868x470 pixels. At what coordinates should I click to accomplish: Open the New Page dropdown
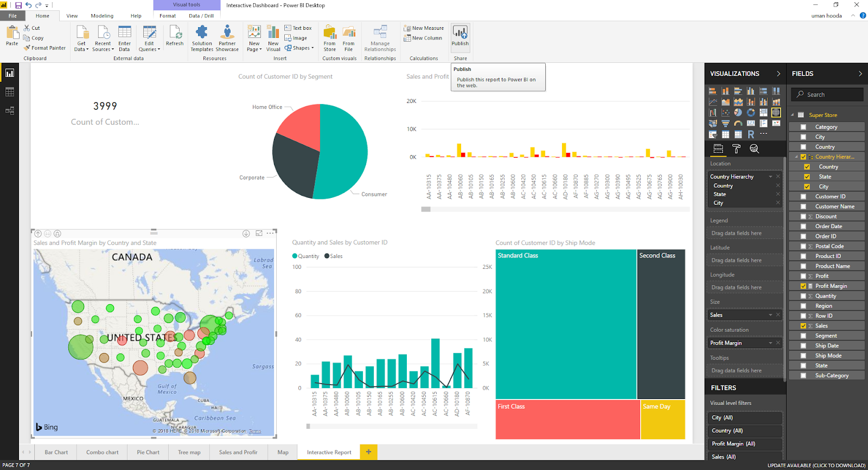[x=254, y=38]
